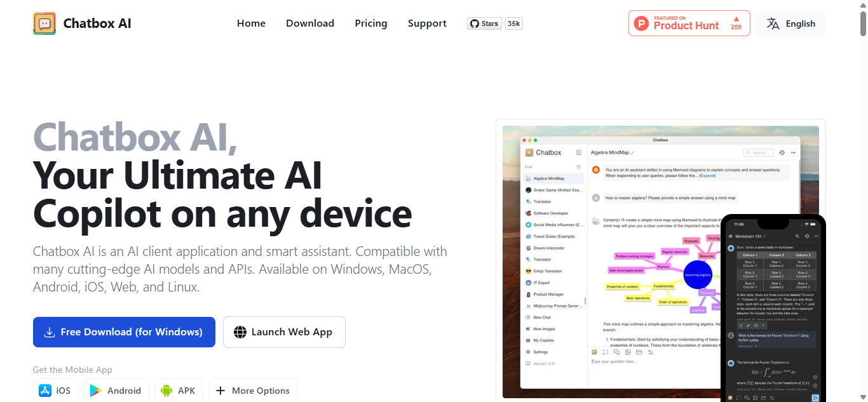Expand More Options for downloads

click(253, 391)
